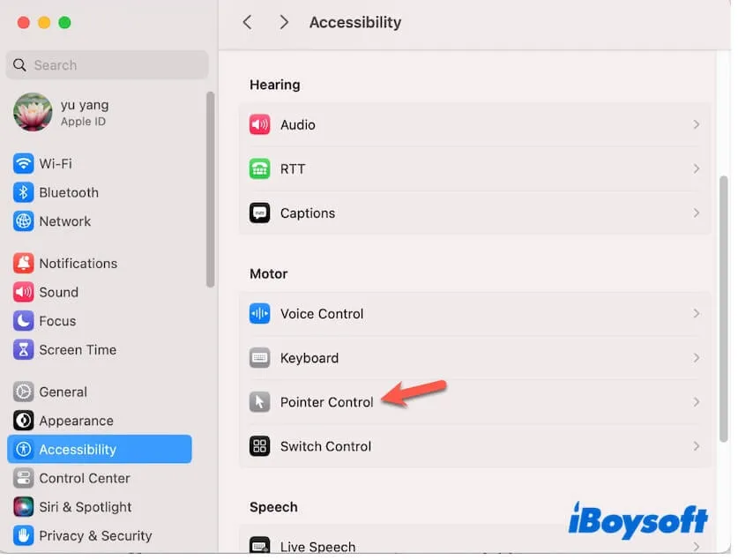Click the RTT phone icon

(259, 169)
